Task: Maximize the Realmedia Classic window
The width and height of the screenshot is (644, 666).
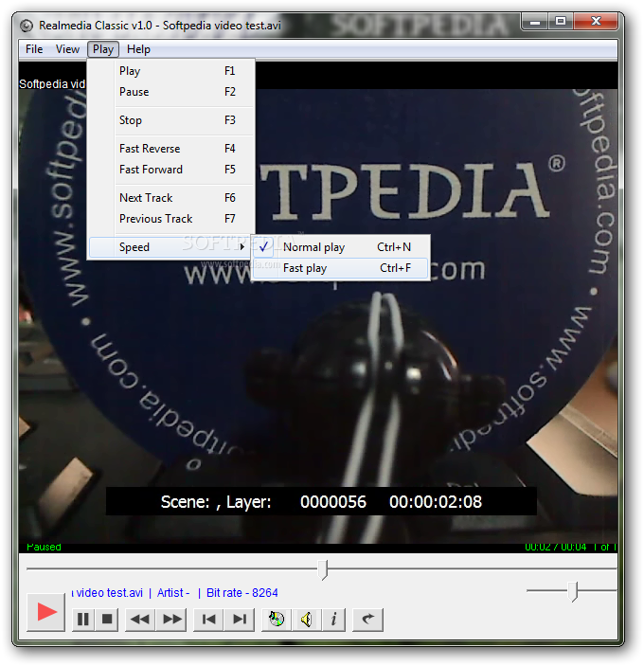Action: tap(561, 22)
